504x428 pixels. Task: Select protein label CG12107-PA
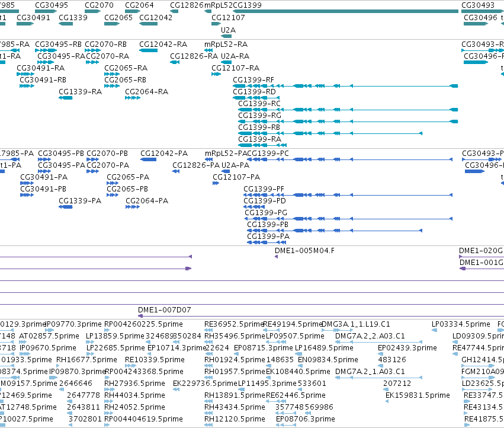pos(236,177)
